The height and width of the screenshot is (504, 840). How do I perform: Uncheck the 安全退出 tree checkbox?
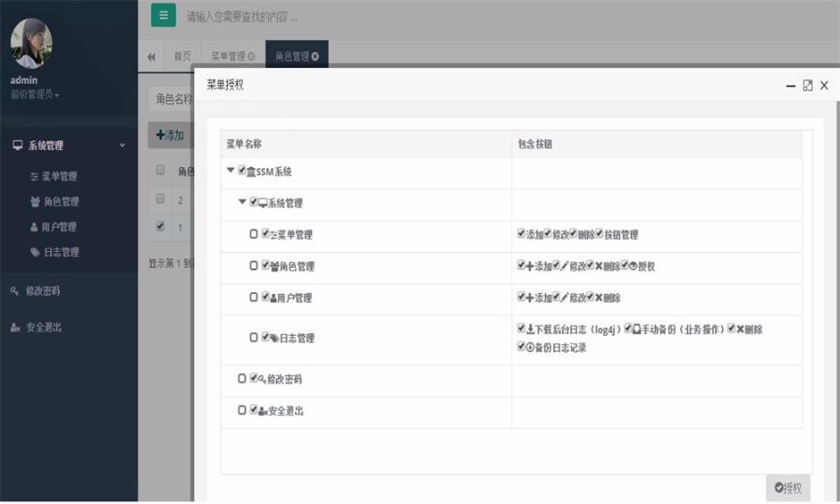[253, 409]
